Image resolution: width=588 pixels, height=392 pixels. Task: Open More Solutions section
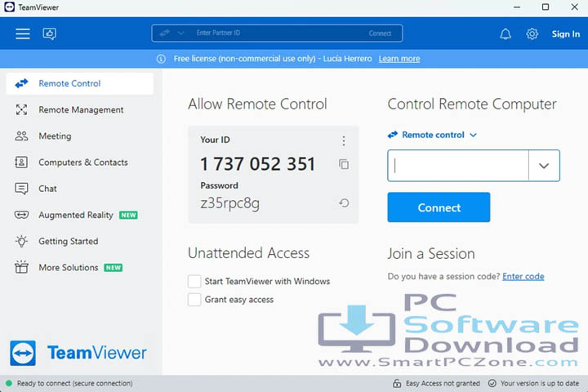click(80, 267)
